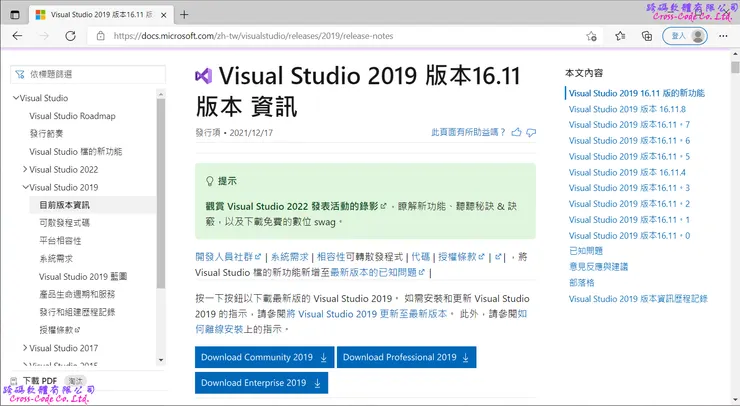Collapse the Visual Studio tree root
Screen dimensions: 740x406
[x=16, y=98]
